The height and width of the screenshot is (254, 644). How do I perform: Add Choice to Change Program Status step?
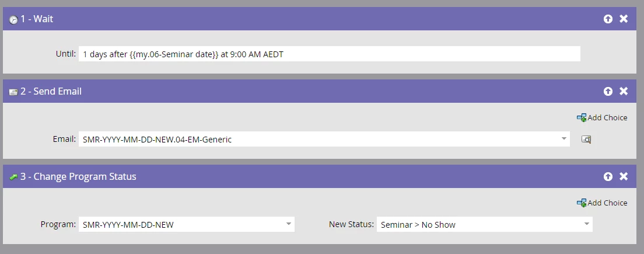click(x=602, y=203)
